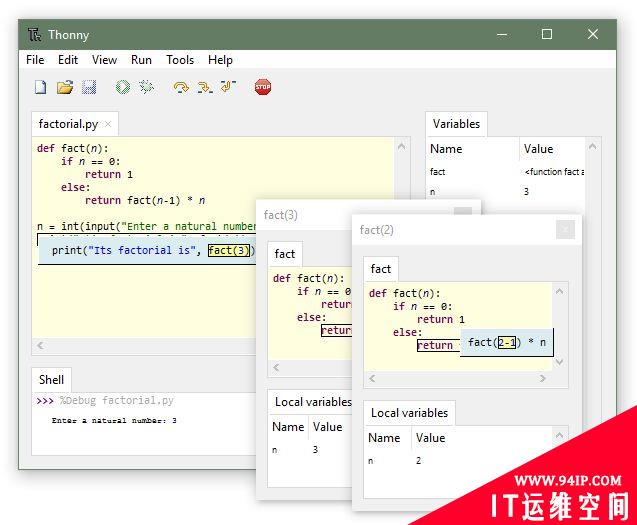Select the fact row in Variables panel
Image resolution: width=637 pixels, height=525 pixels.
[507, 172]
